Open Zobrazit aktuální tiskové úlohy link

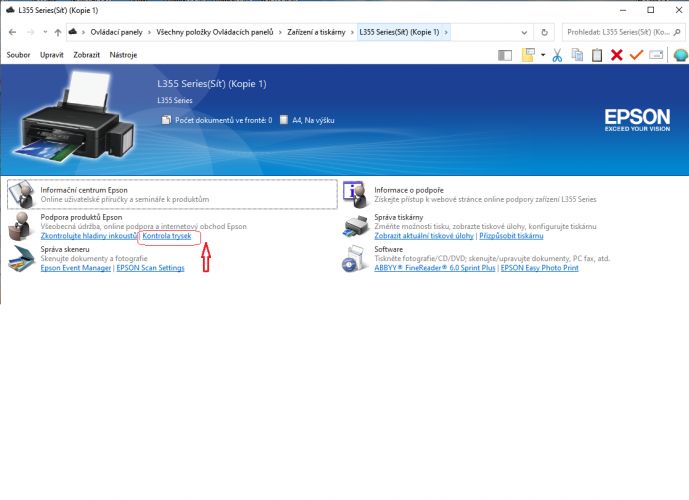point(424,236)
